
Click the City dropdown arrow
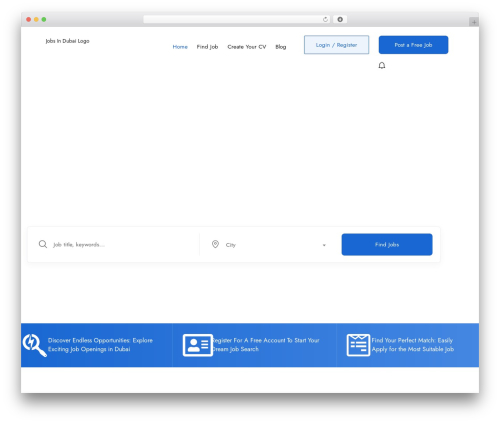[x=324, y=245]
